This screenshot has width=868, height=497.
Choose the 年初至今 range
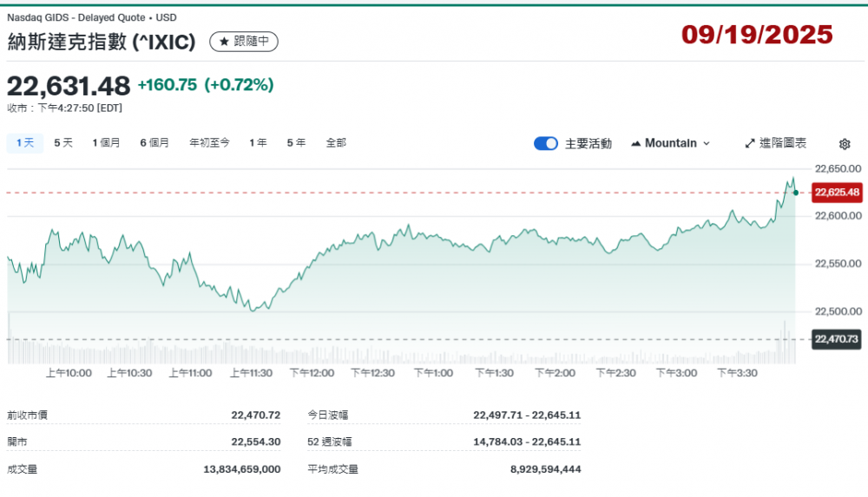tap(209, 143)
